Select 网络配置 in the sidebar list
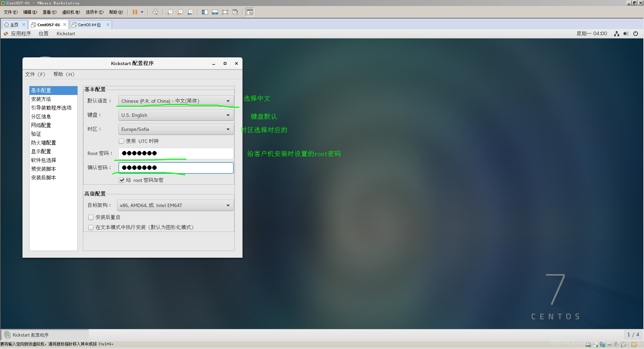644x349 pixels. coord(53,126)
